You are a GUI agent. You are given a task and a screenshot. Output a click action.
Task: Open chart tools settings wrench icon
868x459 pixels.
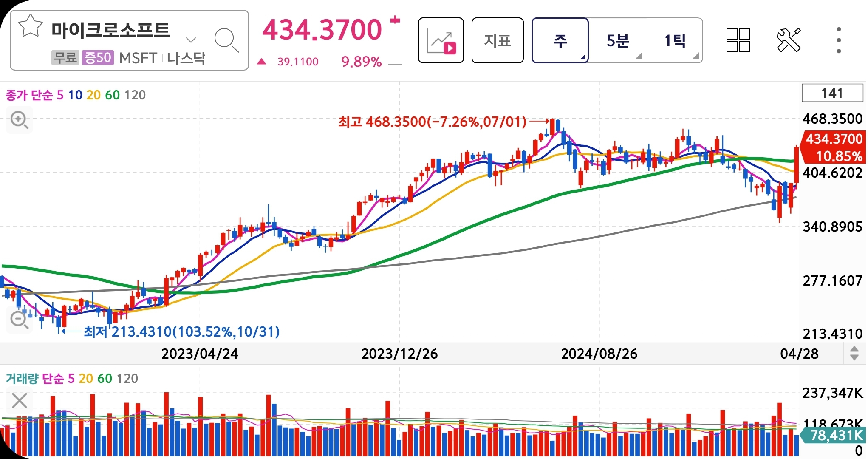(789, 40)
